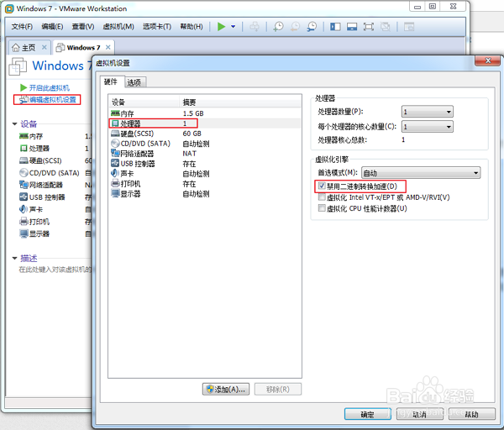
Task: Select 内存 row in settings hardware list
Action: click(205, 113)
